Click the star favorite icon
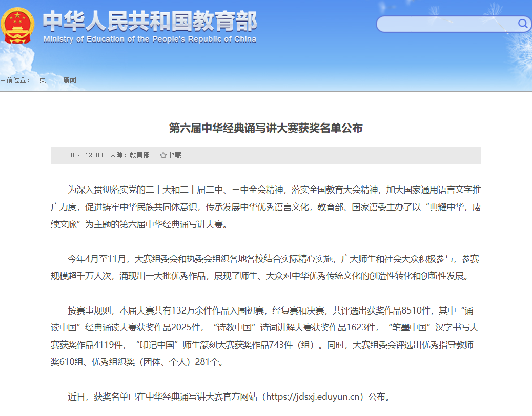The image size is (532, 416). (163, 155)
